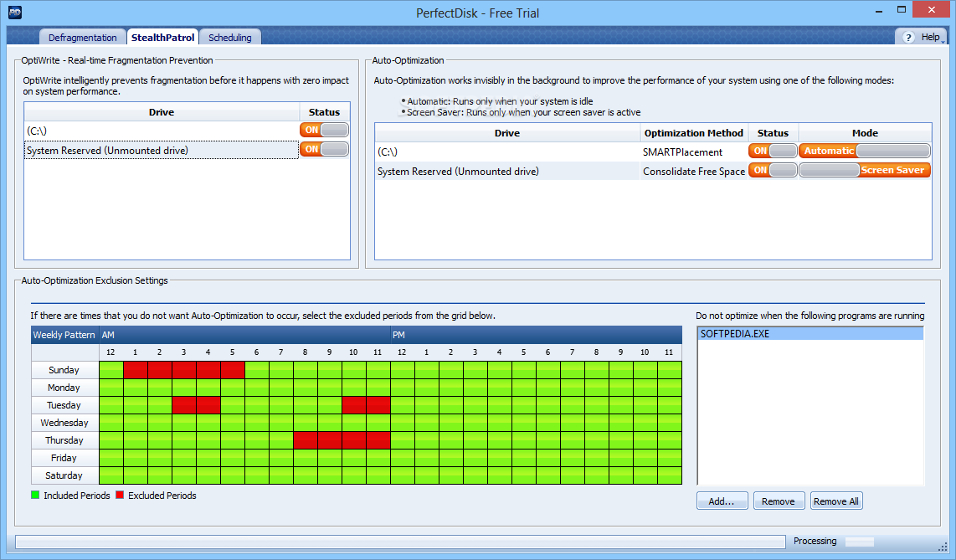
Task: Switch to the Scheduling tab
Action: (230, 37)
